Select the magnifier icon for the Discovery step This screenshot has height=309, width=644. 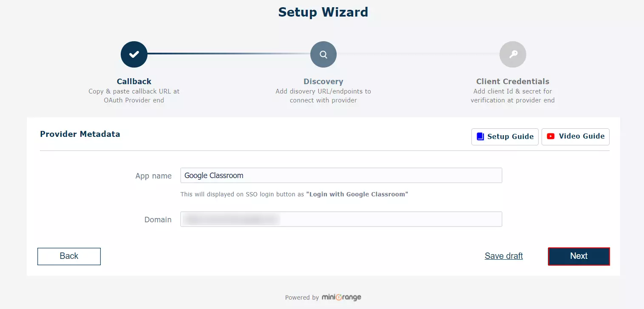coord(323,54)
